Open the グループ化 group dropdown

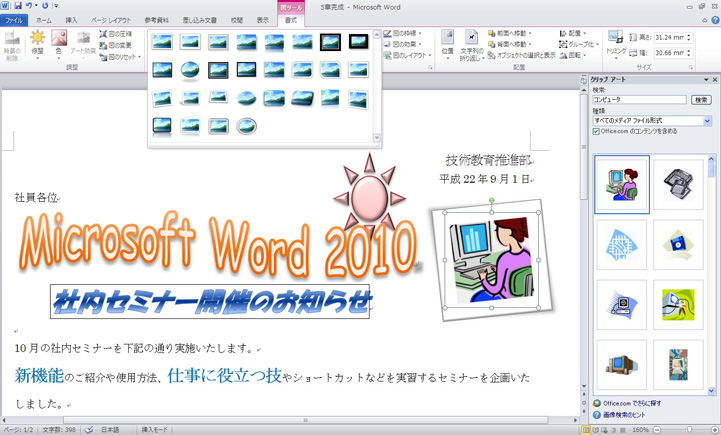579,44
